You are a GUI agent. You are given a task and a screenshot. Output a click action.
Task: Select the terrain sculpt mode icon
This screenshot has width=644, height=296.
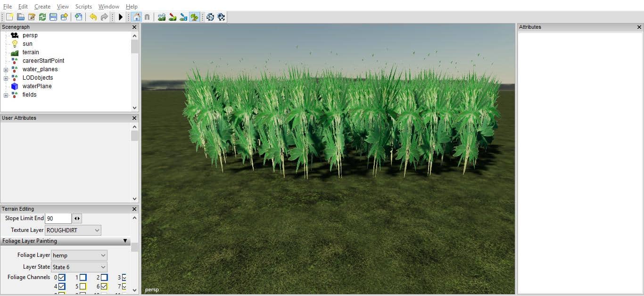tap(162, 17)
